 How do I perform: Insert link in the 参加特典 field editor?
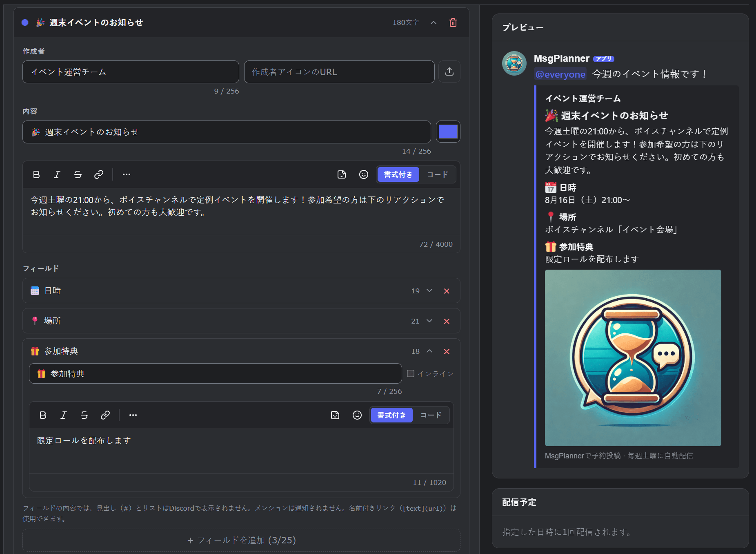[x=105, y=415]
